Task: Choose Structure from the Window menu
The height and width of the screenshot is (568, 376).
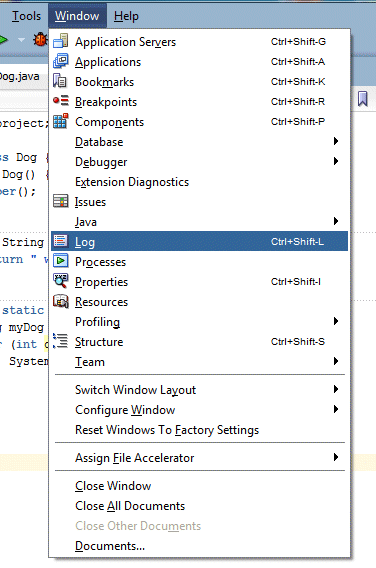Action: coord(199,342)
